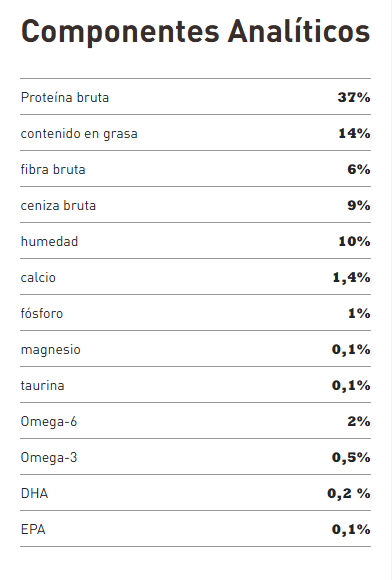
Task: Select the DHA row label
Action: tap(34, 493)
